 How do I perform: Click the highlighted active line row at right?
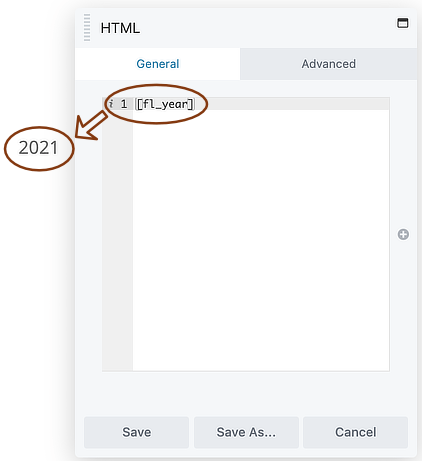pyautogui.click(x=292, y=104)
